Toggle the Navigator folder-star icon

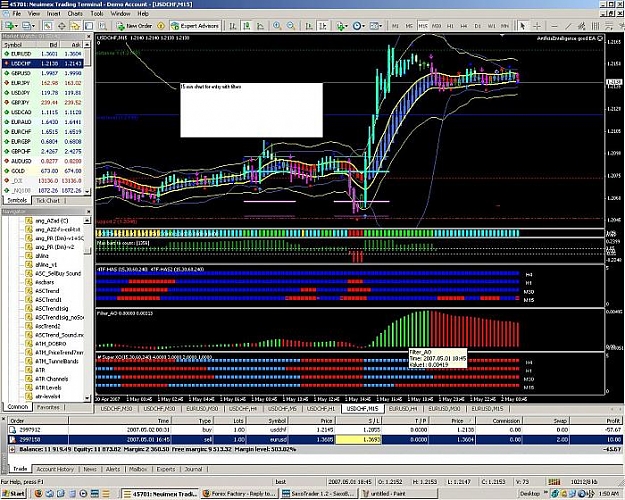(x=75, y=26)
